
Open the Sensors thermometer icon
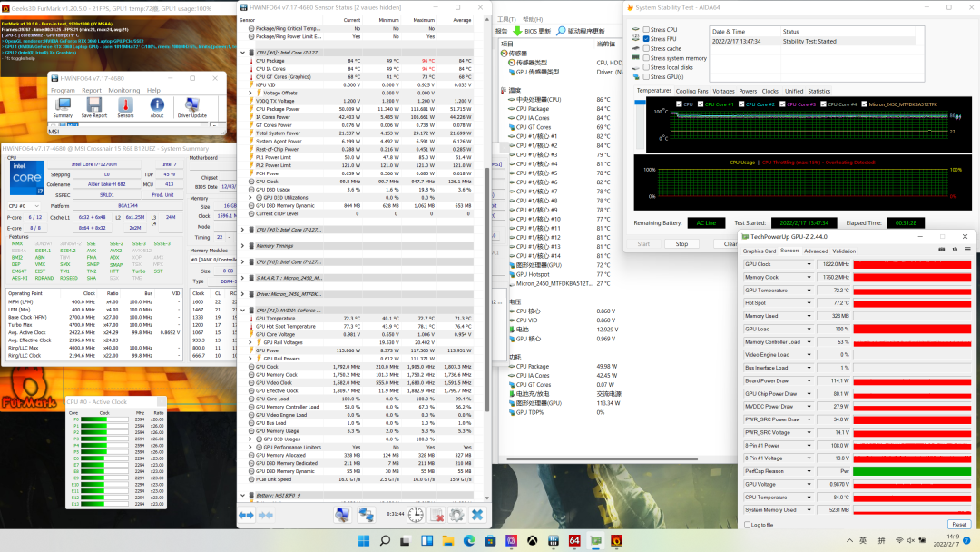(x=125, y=106)
